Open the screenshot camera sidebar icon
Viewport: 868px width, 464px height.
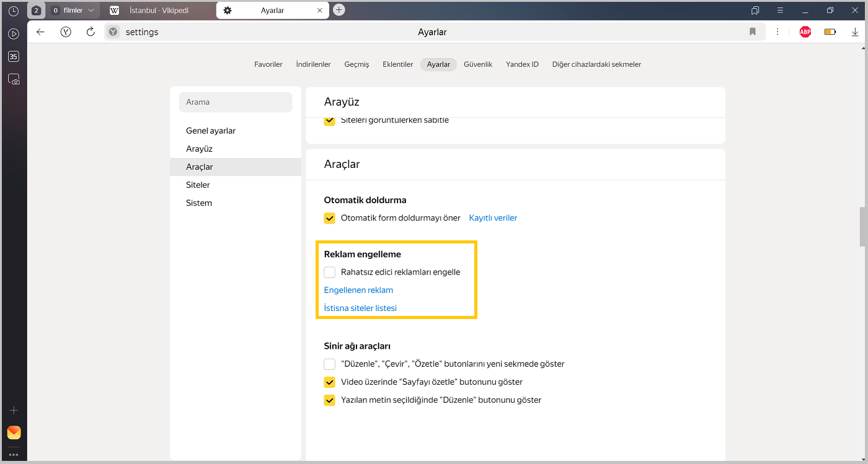(x=14, y=79)
